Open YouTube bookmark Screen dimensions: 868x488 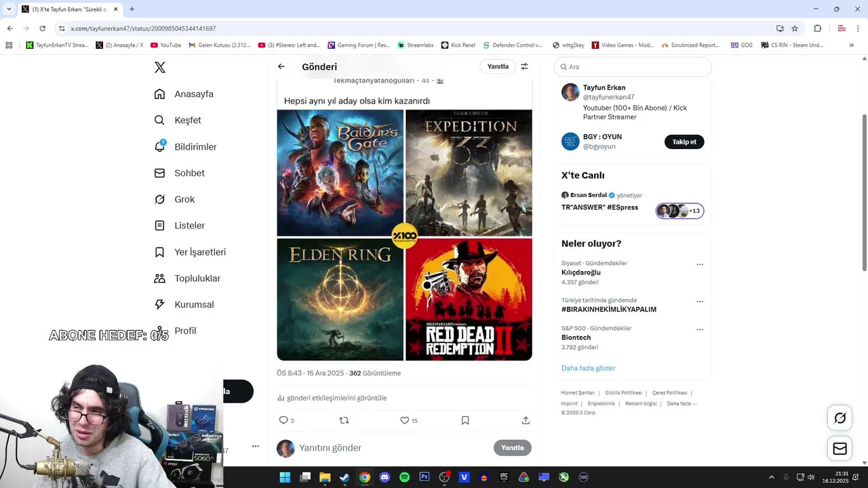tap(166, 45)
